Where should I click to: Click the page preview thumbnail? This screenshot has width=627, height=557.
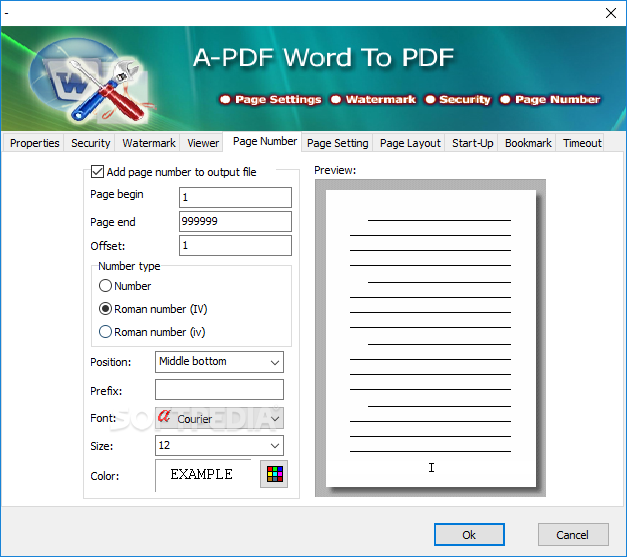(x=430, y=338)
